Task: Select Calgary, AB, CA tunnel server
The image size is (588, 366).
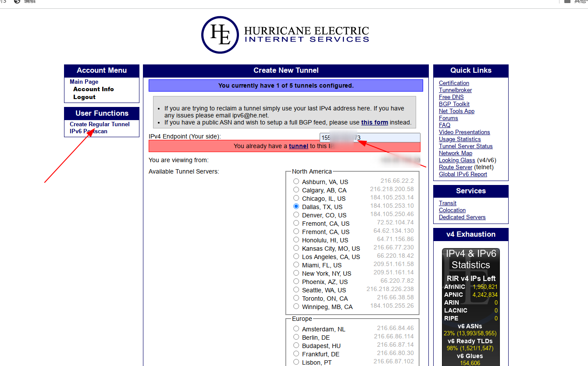Action: pos(296,190)
